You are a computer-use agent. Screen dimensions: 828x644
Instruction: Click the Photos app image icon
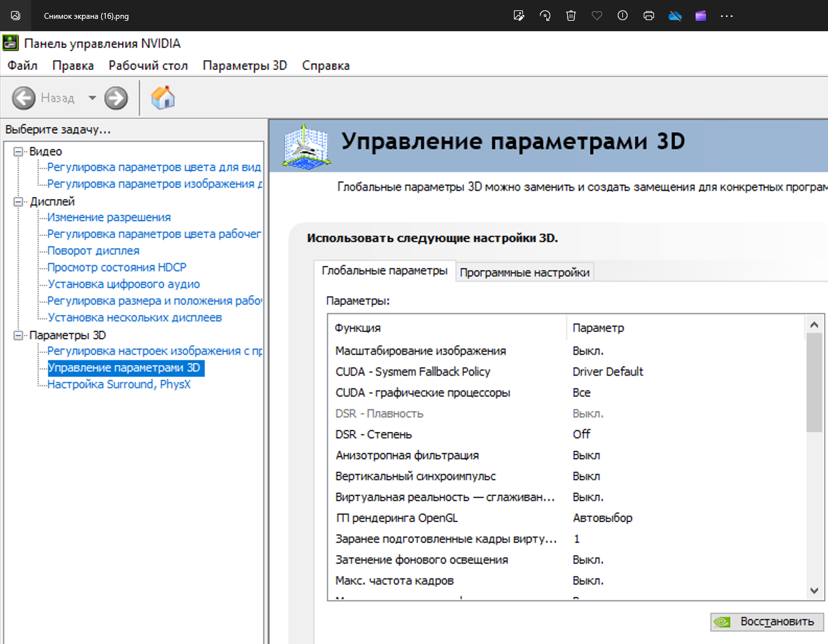pyautogui.click(x=16, y=16)
